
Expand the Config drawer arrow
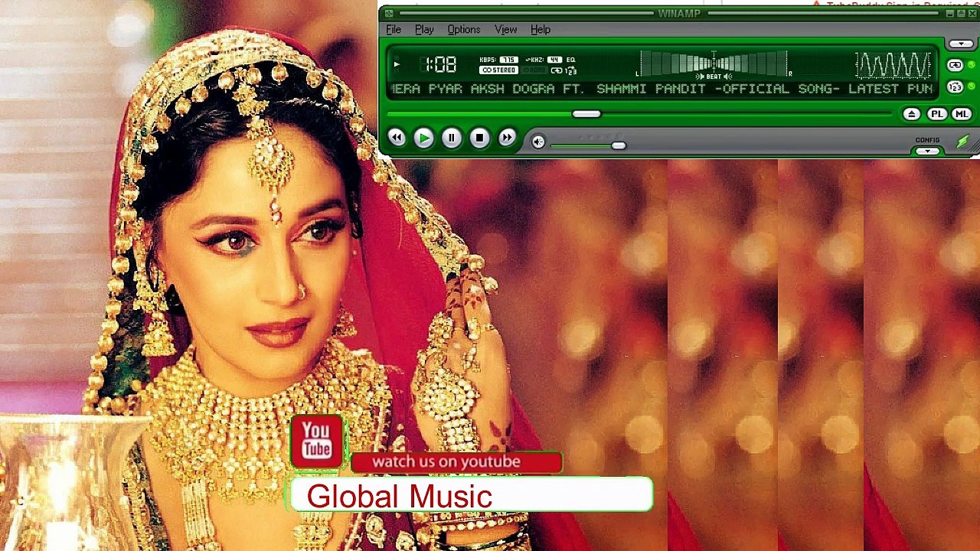[927, 151]
